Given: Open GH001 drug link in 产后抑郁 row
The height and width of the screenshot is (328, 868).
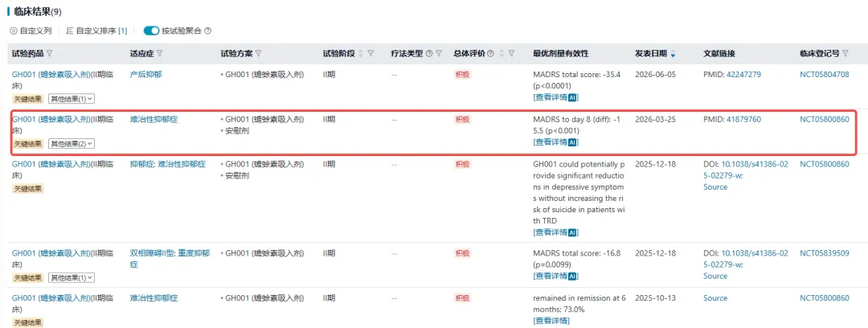Looking at the screenshot, I should click(51, 74).
